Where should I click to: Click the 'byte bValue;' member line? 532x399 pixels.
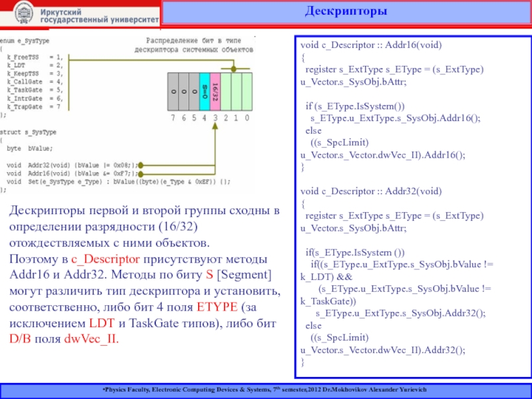tap(30, 148)
